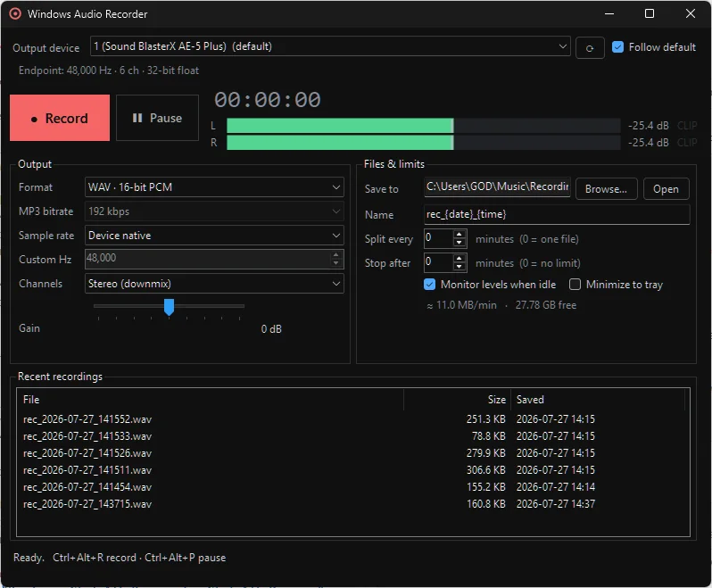Open the Channels dropdown

click(214, 284)
